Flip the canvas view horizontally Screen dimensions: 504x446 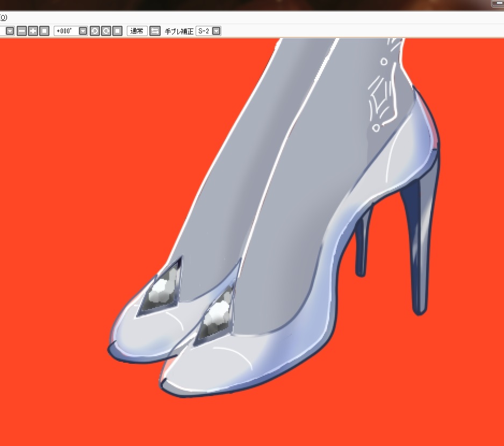tap(155, 31)
